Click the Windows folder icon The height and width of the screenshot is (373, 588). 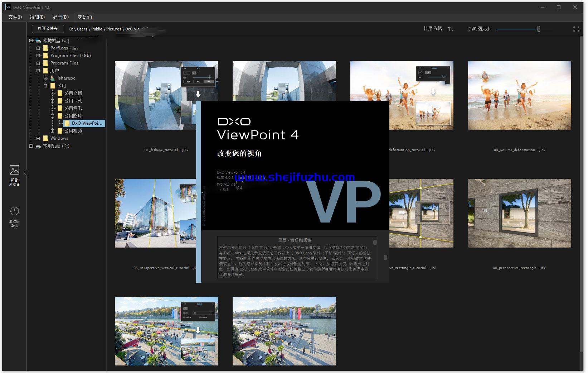pyautogui.click(x=45, y=138)
